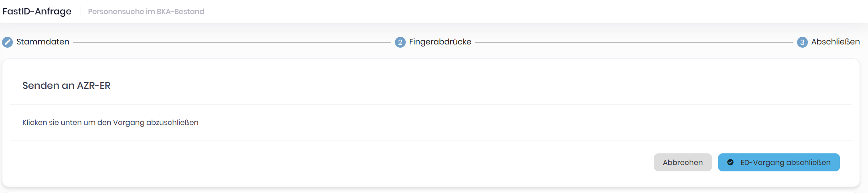Select the Abschließen step label
The image size is (868, 193).
click(x=836, y=42)
